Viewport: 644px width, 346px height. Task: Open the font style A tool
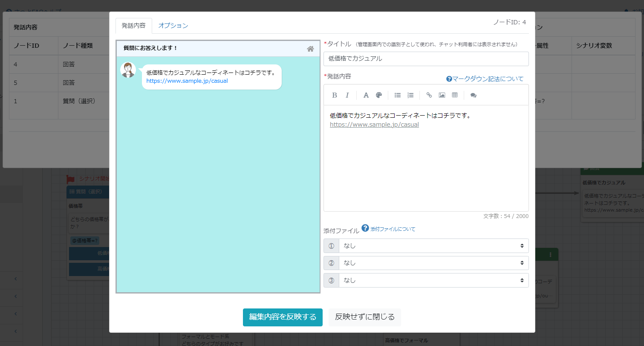pos(366,95)
